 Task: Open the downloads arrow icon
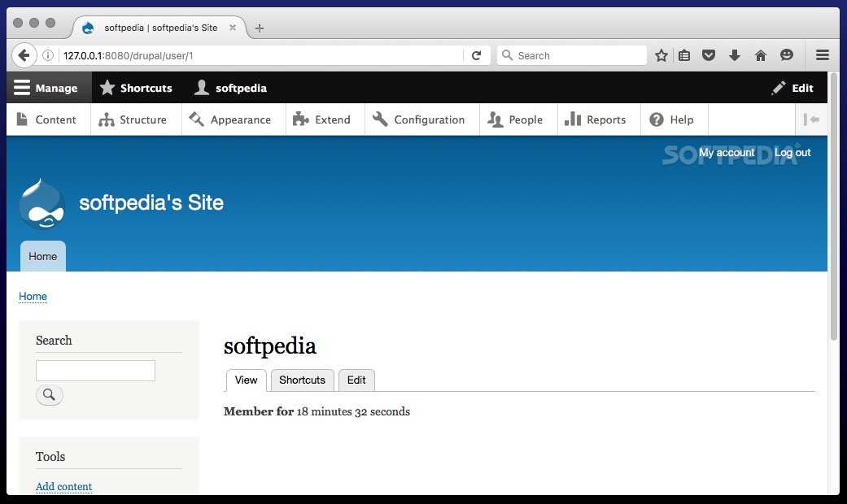point(734,55)
